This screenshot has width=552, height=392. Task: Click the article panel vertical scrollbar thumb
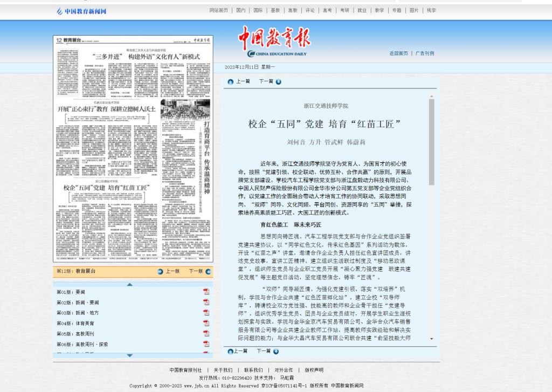432,142
